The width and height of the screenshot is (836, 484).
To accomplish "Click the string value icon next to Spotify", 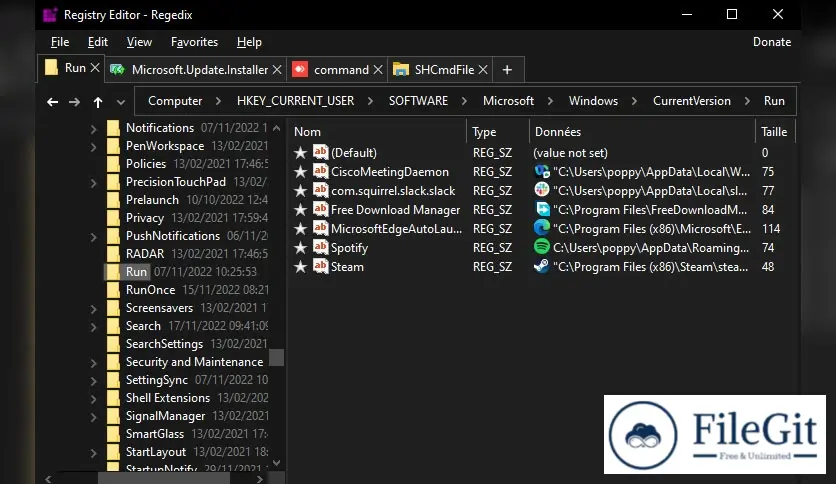I will 320,247.
